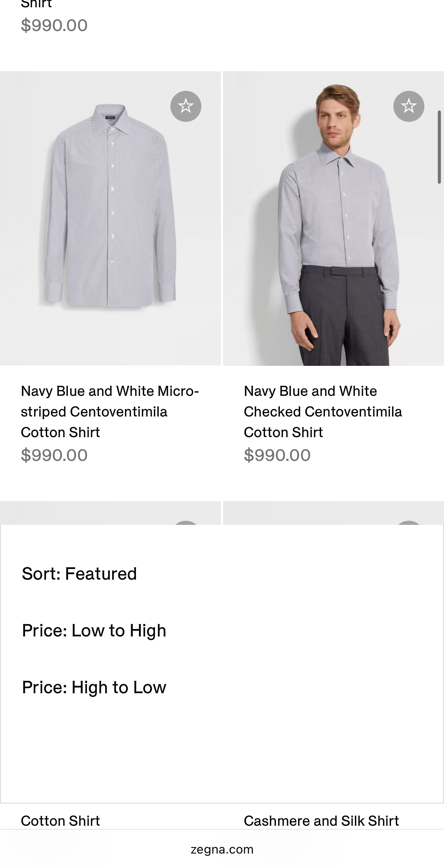
Task: Sort by Price: High to Low
Action: click(94, 687)
